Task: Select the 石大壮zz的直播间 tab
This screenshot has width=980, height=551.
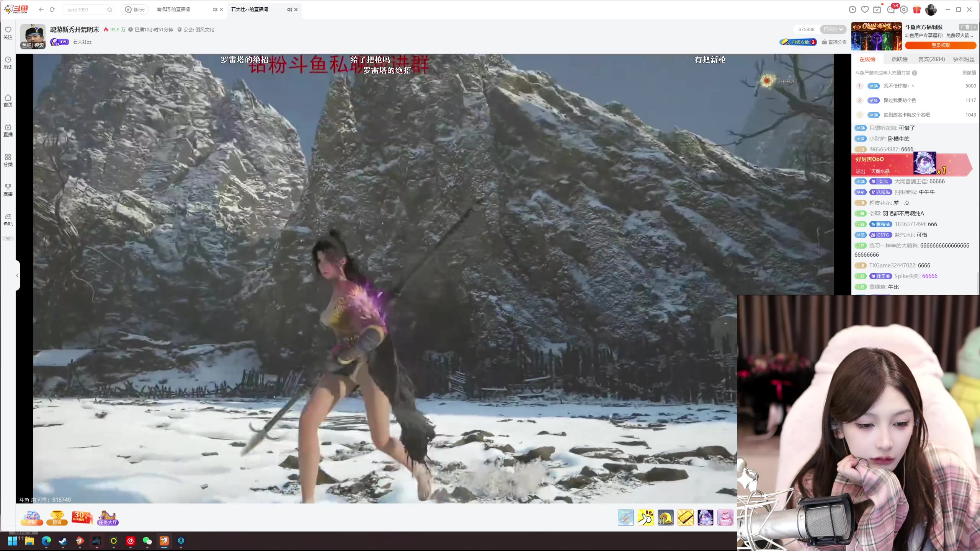Action: 250,10
